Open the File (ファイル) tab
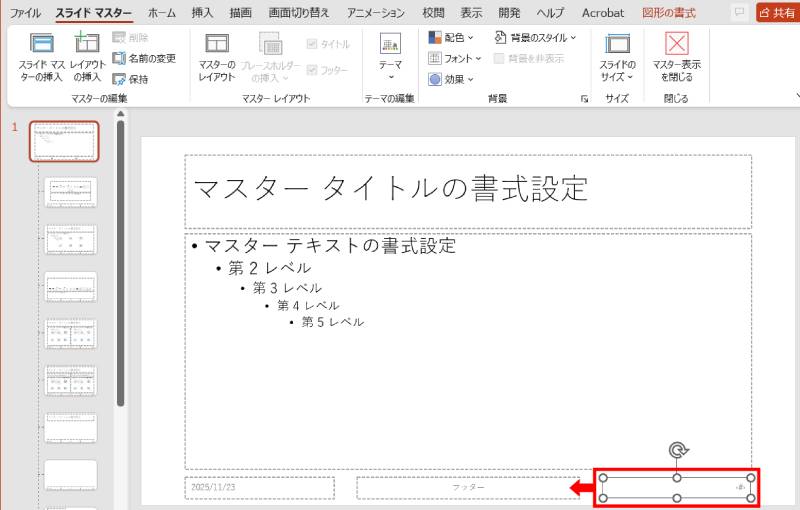The width and height of the screenshot is (800, 510). pyautogui.click(x=25, y=13)
